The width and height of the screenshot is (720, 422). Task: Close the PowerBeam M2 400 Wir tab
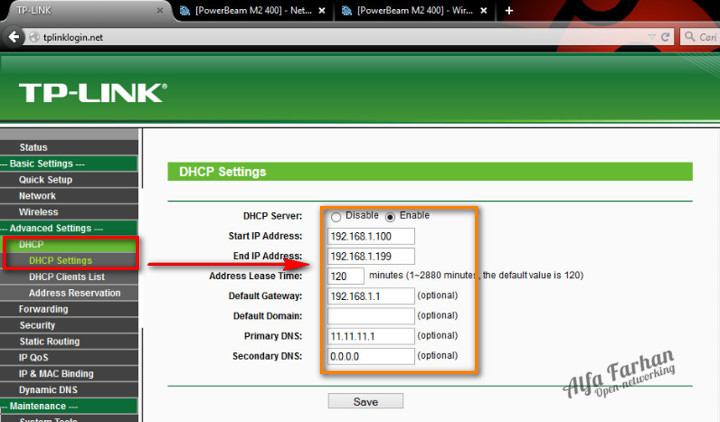(484, 11)
